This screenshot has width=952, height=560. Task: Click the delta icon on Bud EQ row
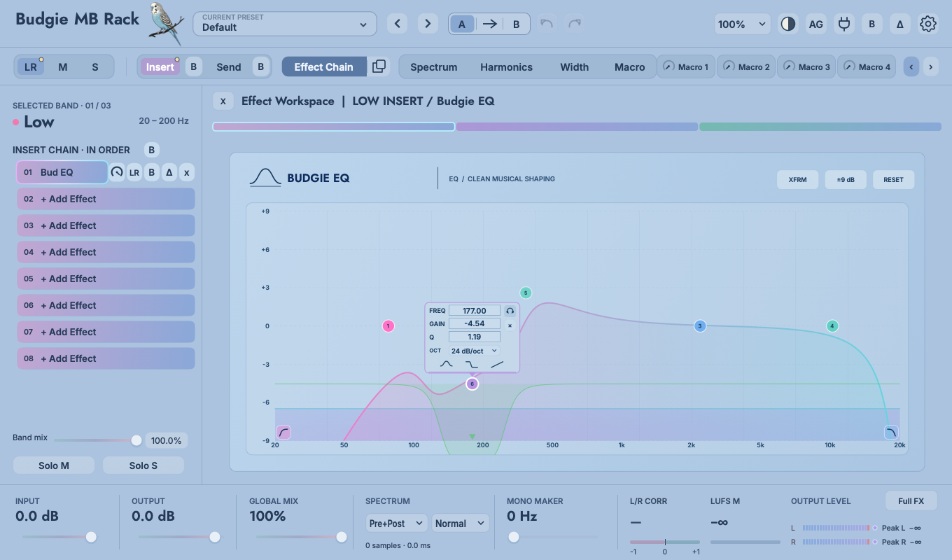[169, 172]
